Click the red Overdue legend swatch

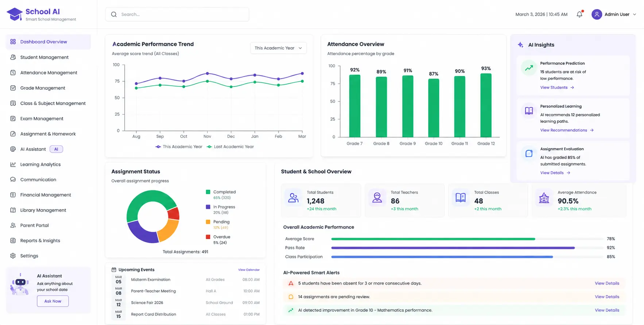click(x=208, y=237)
